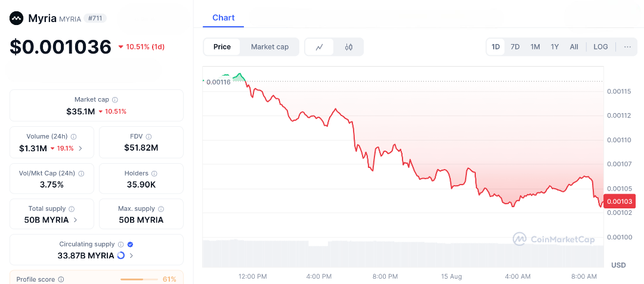Switch to line chart view icon

[x=320, y=46]
